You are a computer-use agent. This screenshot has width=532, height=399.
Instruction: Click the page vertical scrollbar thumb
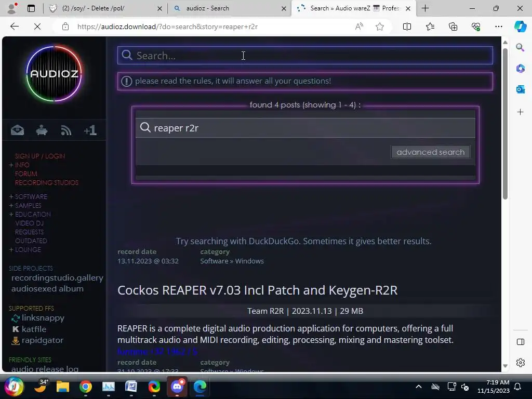click(x=505, y=124)
